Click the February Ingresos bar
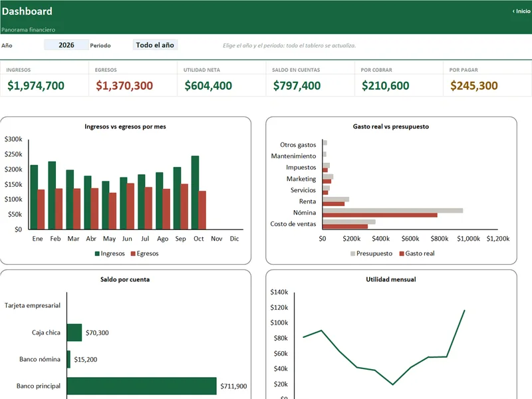 [x=52, y=195]
